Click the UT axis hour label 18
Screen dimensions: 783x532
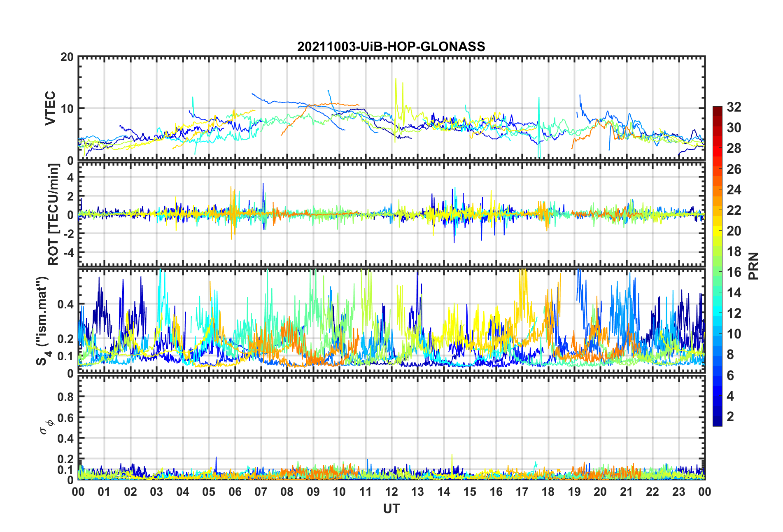(x=548, y=492)
